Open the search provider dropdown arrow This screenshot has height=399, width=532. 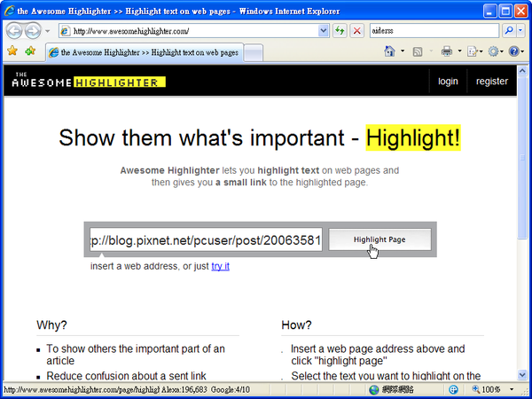[x=520, y=31]
